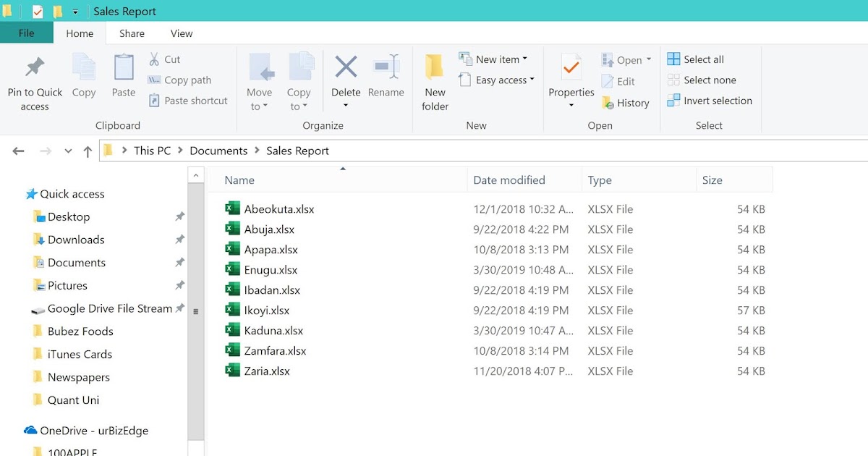Image resolution: width=868 pixels, height=456 pixels.
Task: Open the Documents breadcrumb link
Action: (218, 151)
